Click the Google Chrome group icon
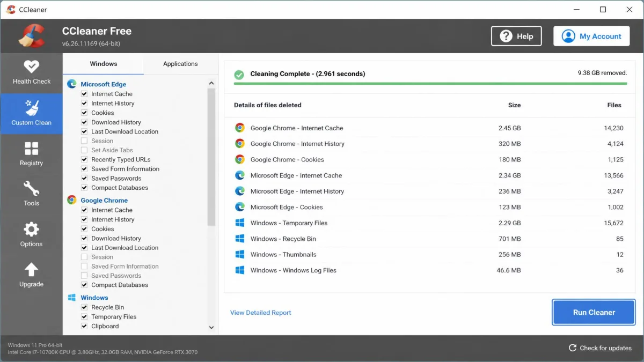This screenshot has height=362, width=644. tap(71, 200)
